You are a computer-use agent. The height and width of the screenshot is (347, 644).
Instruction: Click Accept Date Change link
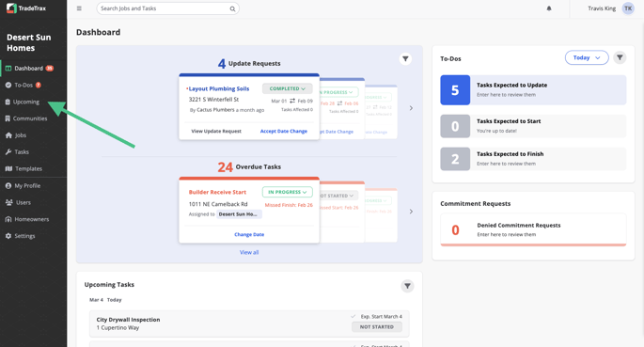click(x=284, y=131)
